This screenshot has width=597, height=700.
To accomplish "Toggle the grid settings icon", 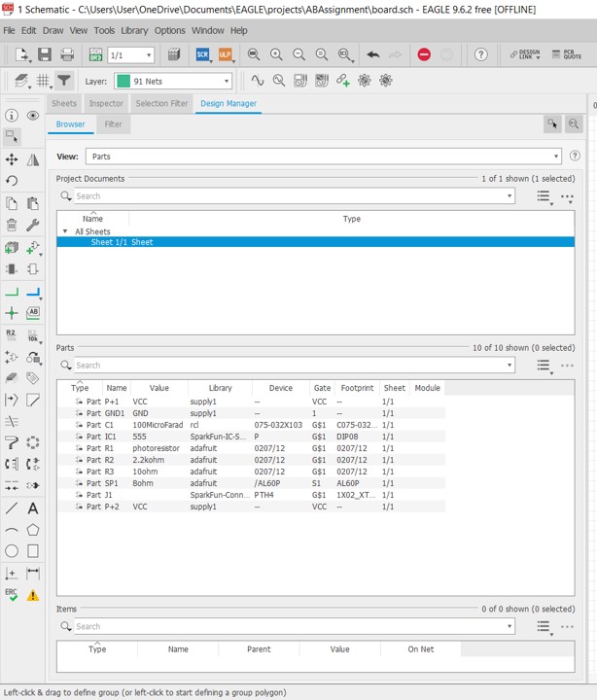I will coord(43,81).
